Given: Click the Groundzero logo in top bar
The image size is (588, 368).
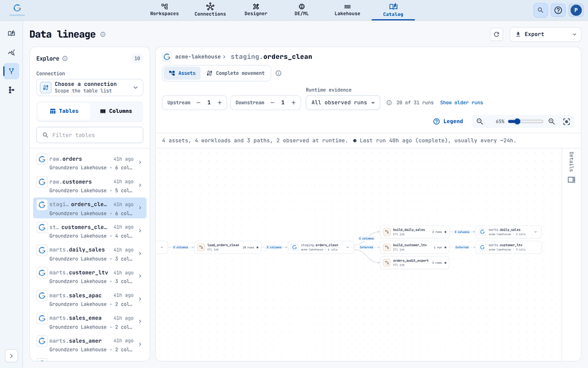Looking at the screenshot, I should [17, 10].
